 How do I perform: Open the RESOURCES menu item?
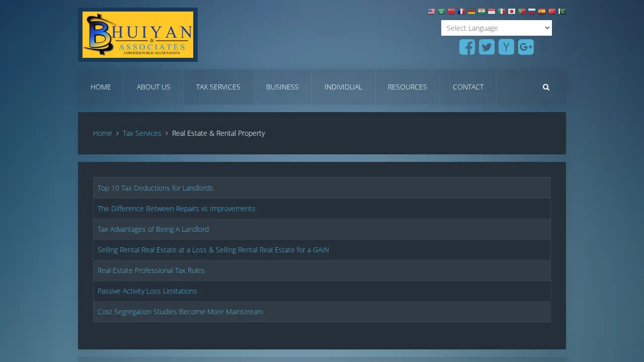408,87
